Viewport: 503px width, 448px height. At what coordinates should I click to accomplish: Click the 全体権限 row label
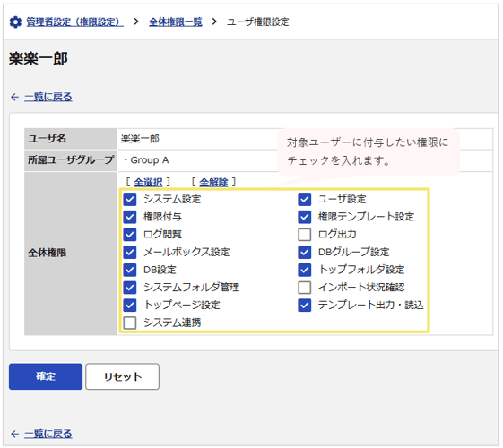(x=48, y=254)
